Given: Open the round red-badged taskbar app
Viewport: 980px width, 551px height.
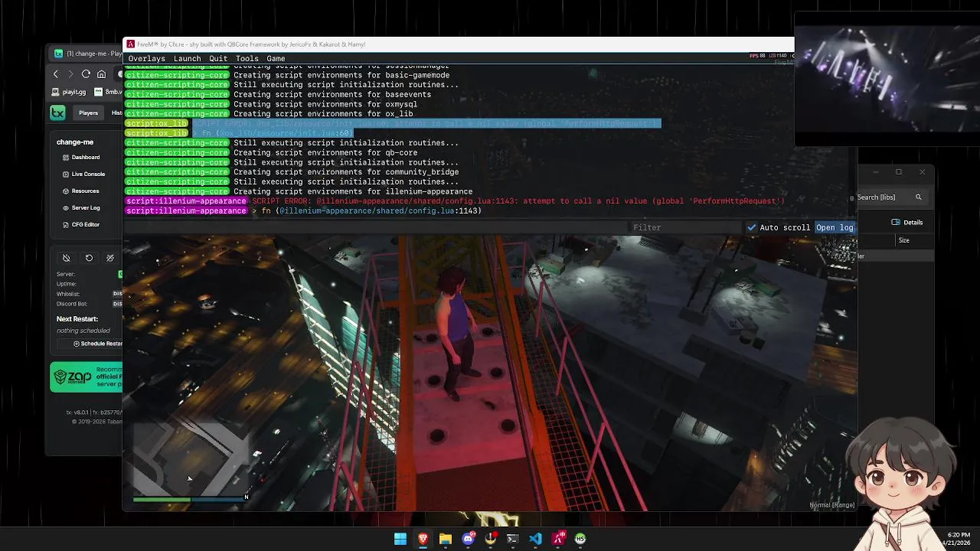Looking at the screenshot, I should tap(491, 539).
